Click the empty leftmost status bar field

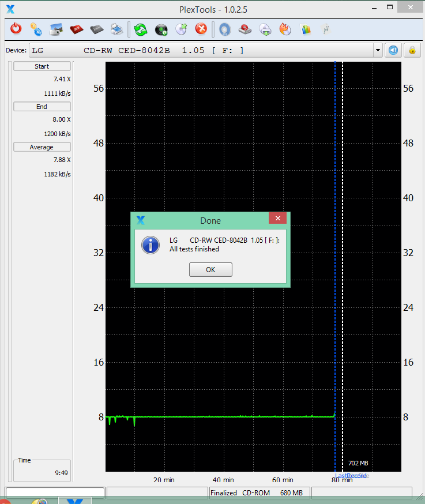[x=55, y=492]
